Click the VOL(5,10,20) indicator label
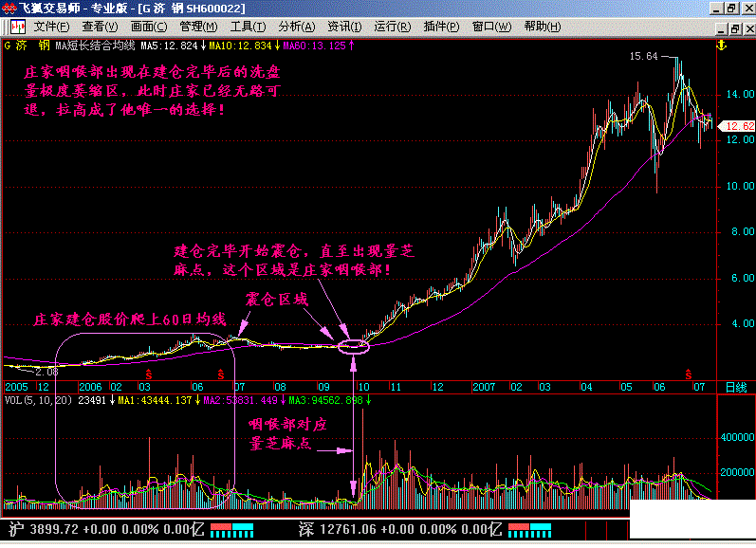The width and height of the screenshot is (756, 548). [38, 400]
